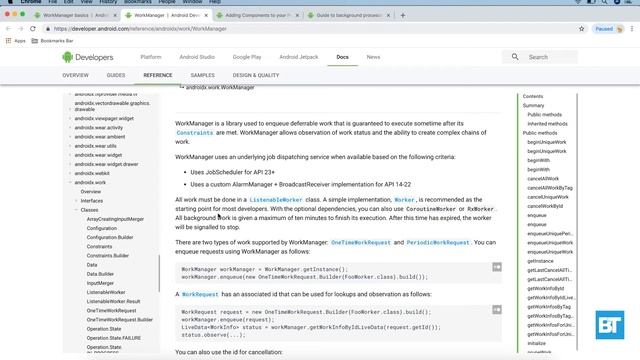Open InputMerger class in sidebar
The image size is (640, 360).
(100, 283)
